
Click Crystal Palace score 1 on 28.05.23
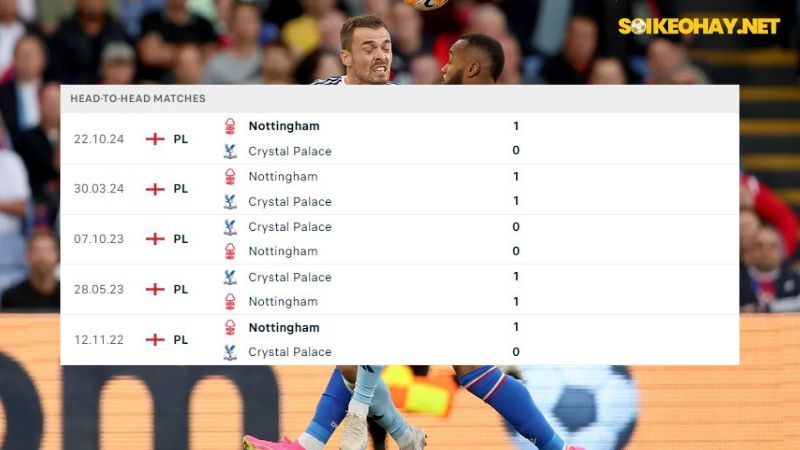point(516,277)
